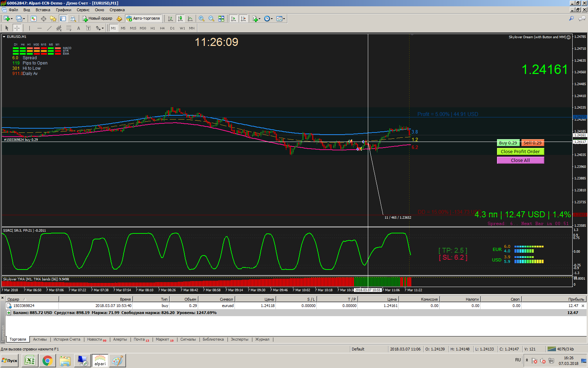Expand the indicators list dropdown
The width and height of the screenshot is (588, 368).
tap(260, 19)
